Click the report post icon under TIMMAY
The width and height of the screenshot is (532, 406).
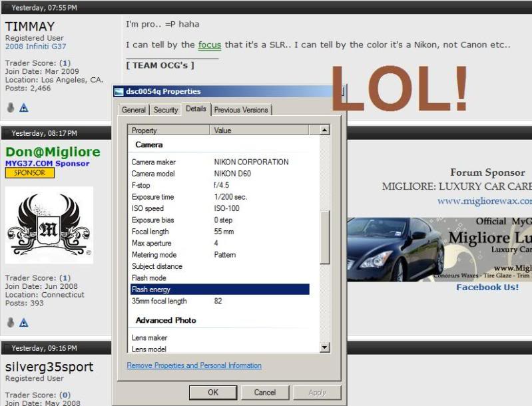pos(24,108)
